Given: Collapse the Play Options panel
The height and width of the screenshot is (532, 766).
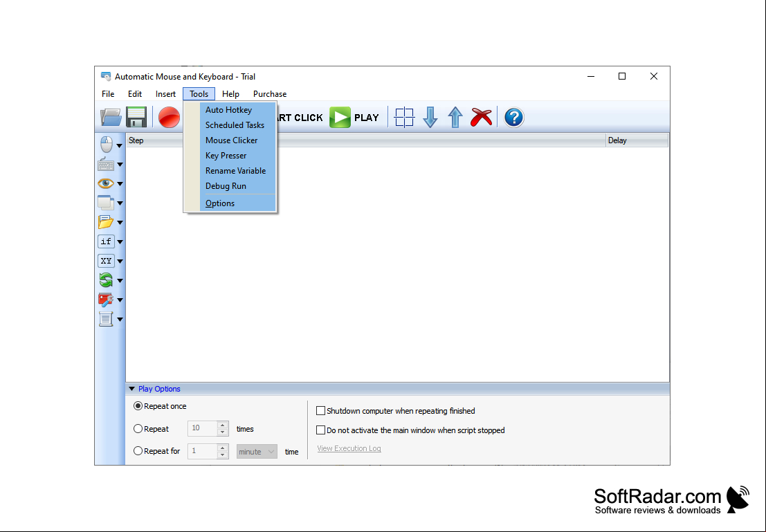Looking at the screenshot, I should [x=132, y=389].
